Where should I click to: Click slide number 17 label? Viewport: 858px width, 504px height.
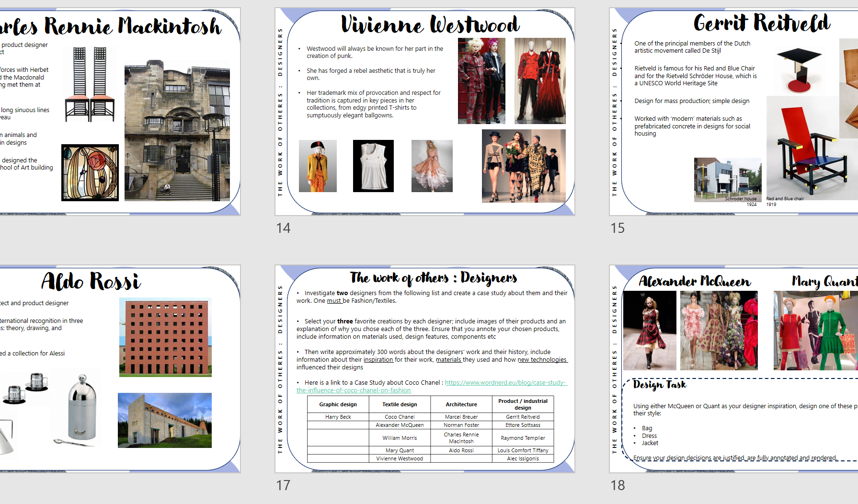283,485
